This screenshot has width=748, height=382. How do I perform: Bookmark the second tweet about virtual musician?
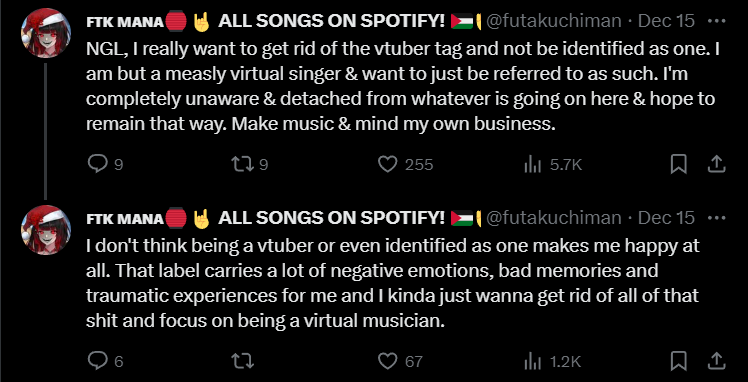pos(678,361)
